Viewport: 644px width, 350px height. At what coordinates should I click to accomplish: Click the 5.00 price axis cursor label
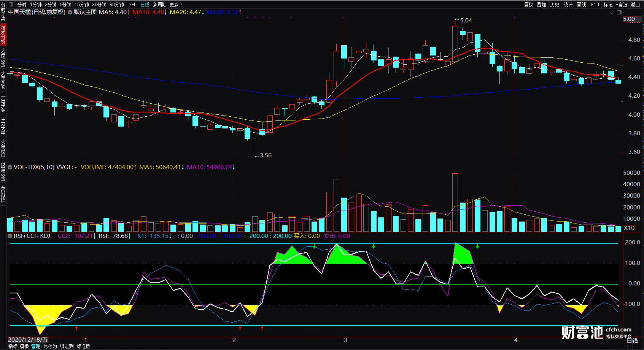pyautogui.click(x=632, y=19)
